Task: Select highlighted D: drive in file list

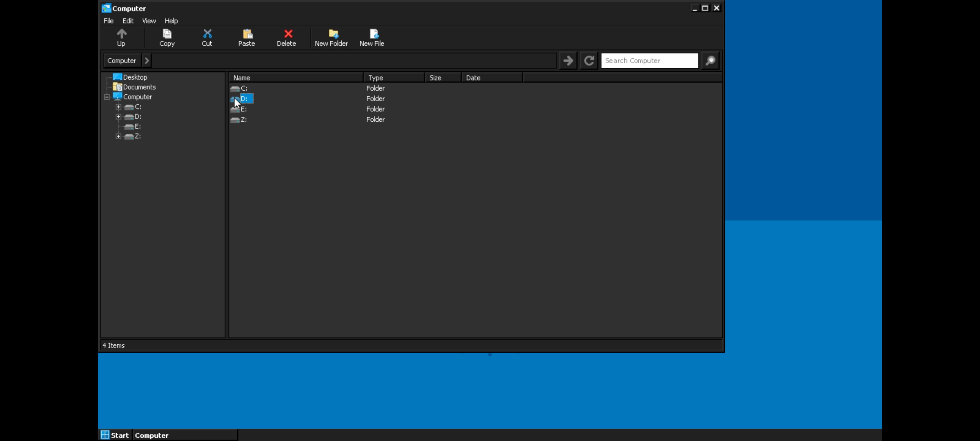Action: tap(246, 98)
